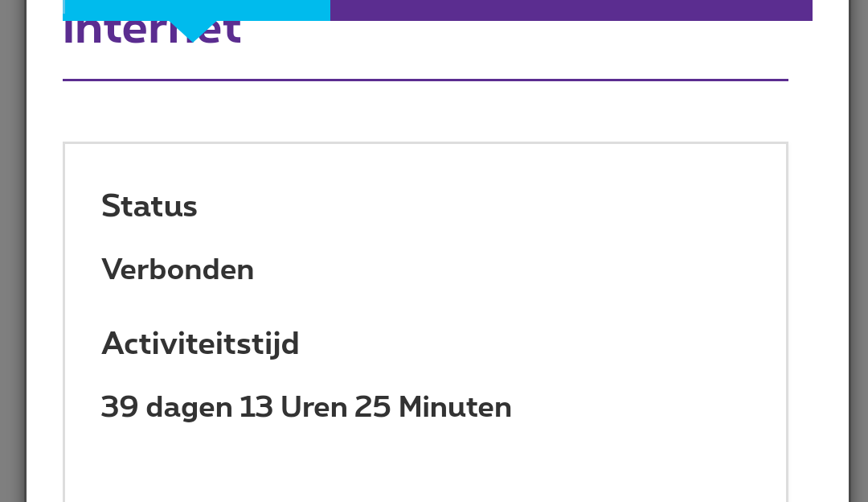Click the right border of the status panel

(787, 322)
